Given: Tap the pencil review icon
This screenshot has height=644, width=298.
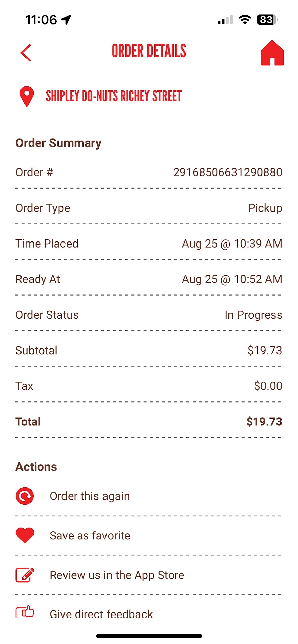Looking at the screenshot, I should [x=25, y=575].
